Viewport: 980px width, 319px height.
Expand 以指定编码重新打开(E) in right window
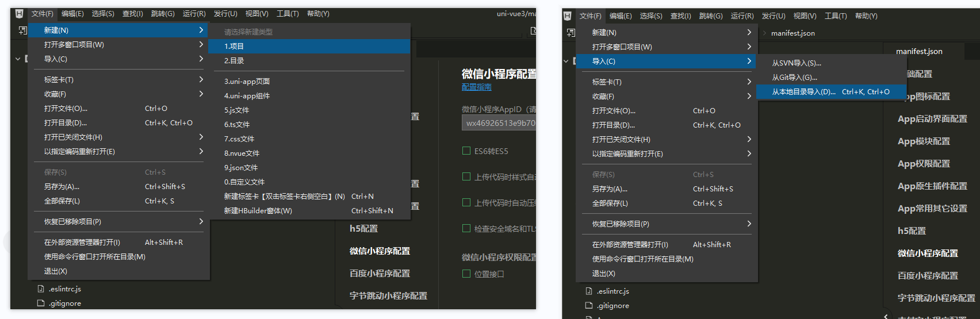click(749, 153)
